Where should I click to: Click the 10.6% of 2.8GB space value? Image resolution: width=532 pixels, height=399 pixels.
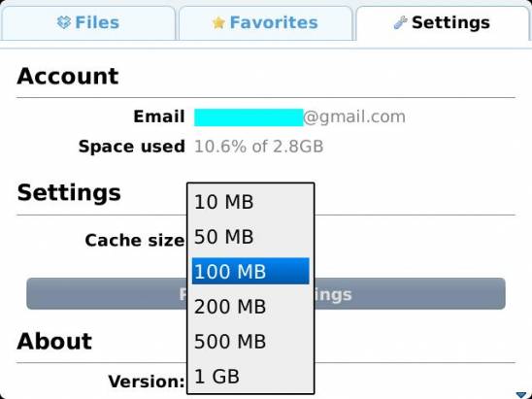(259, 147)
